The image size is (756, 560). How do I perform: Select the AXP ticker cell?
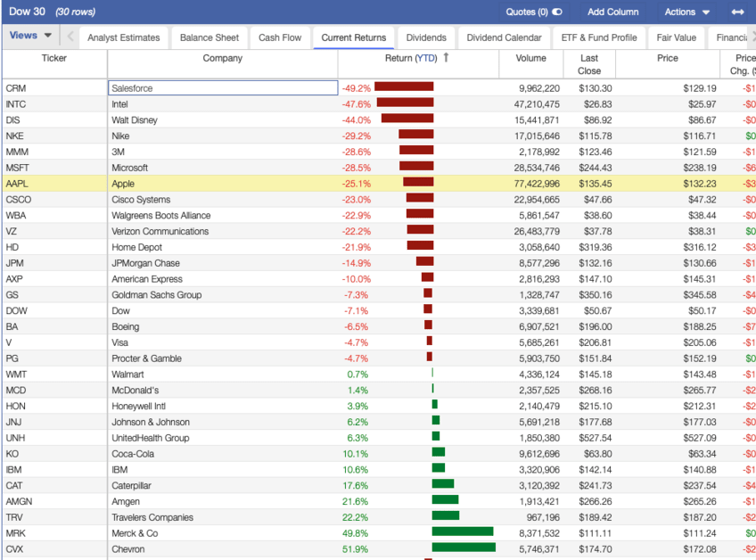coord(54,279)
